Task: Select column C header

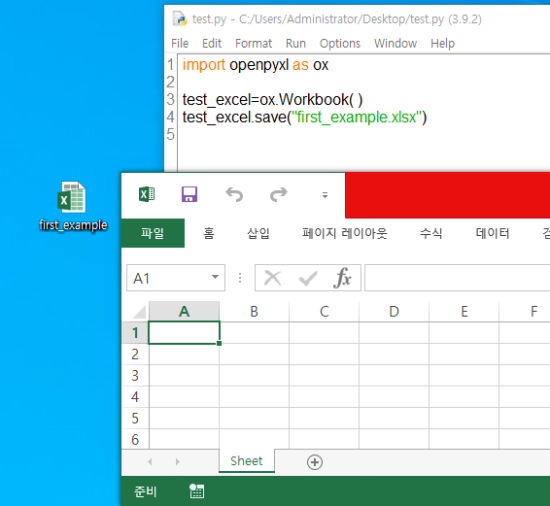Action: click(x=324, y=311)
